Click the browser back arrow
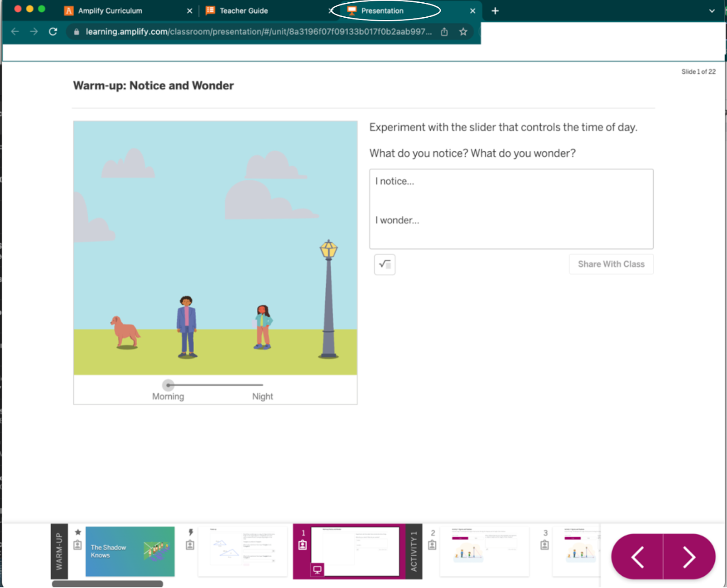Viewport: 727px width, 588px height. pyautogui.click(x=15, y=32)
